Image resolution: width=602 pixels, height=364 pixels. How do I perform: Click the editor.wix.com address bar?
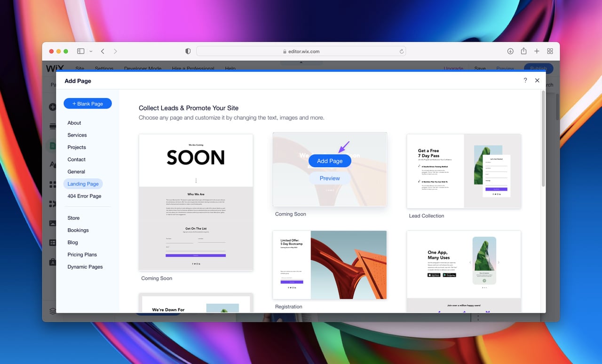pyautogui.click(x=301, y=51)
